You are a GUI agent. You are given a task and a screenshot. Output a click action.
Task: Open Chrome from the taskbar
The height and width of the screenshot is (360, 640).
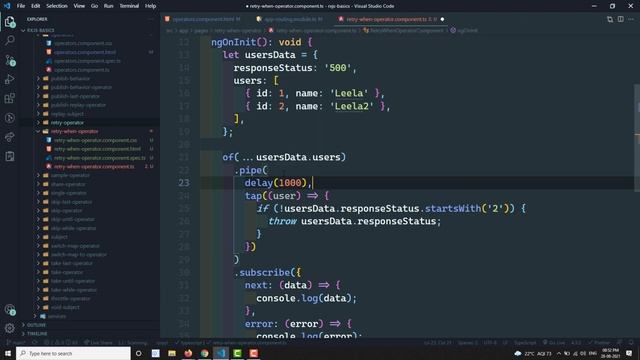pos(204,353)
